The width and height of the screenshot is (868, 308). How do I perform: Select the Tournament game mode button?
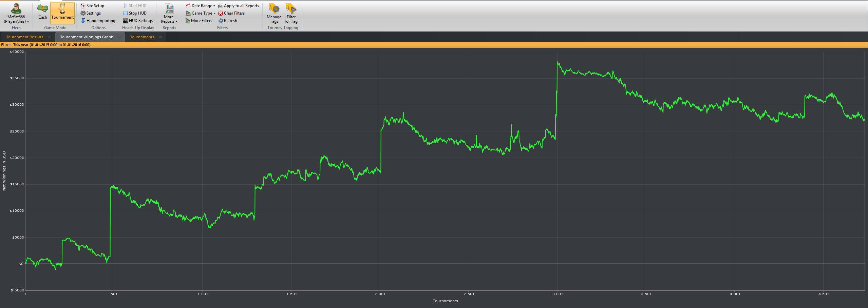pyautogui.click(x=62, y=13)
